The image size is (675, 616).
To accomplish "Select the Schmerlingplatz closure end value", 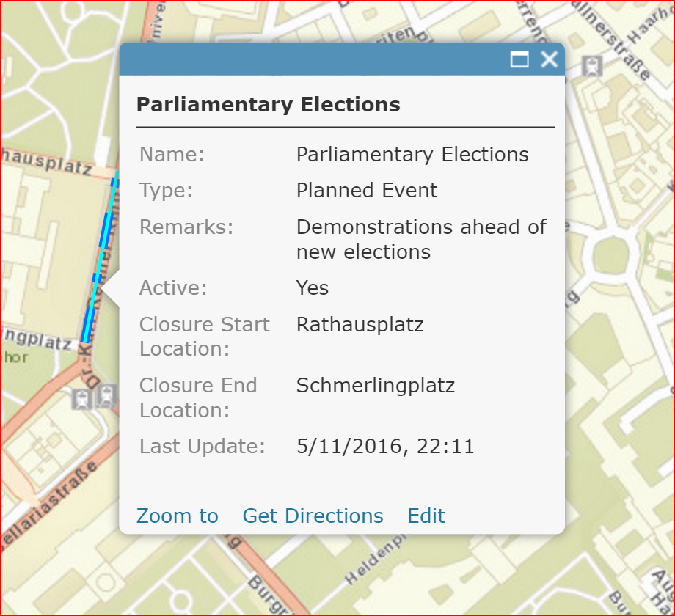I will coord(376,386).
